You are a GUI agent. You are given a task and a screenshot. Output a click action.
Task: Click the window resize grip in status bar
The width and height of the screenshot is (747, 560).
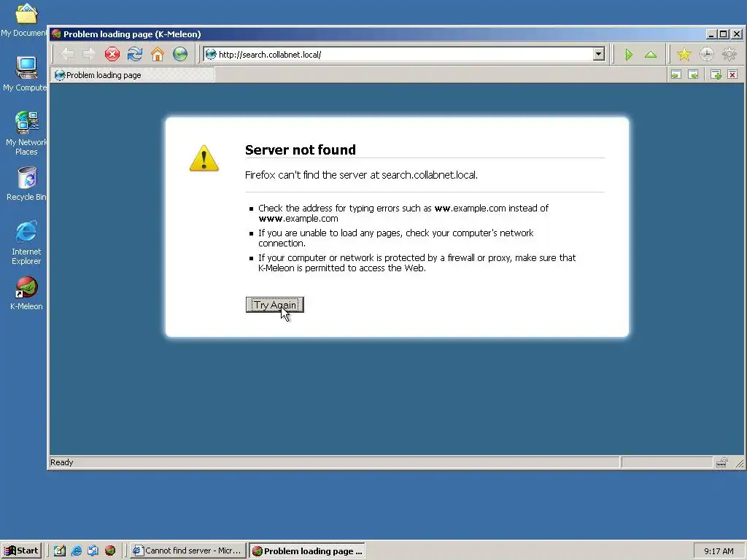tap(740, 462)
